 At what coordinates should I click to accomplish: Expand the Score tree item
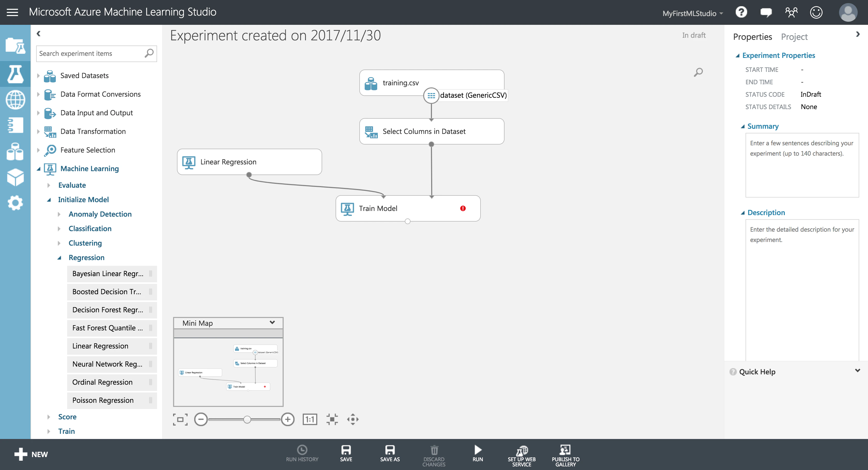49,417
